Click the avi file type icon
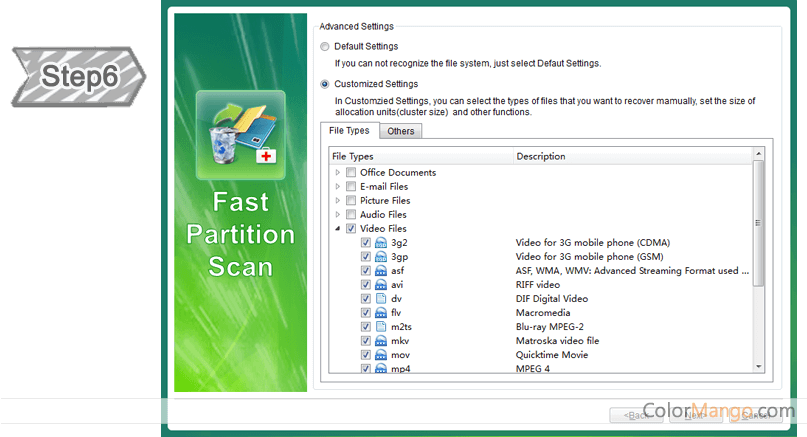Image resolution: width=807 pixels, height=437 pixels. point(380,285)
